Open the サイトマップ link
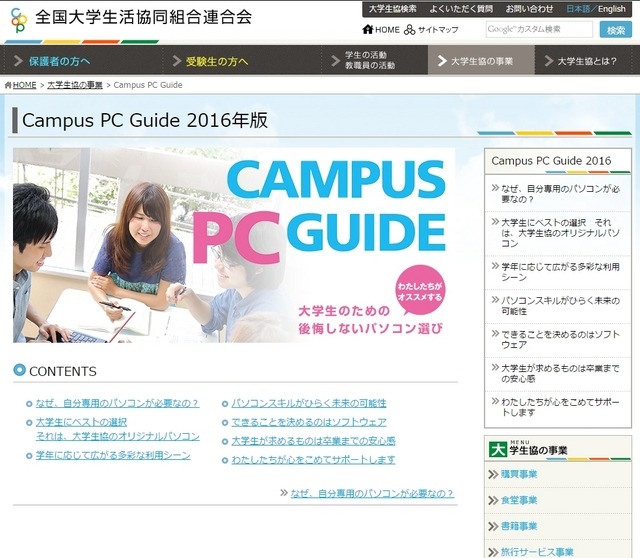The width and height of the screenshot is (640, 558). pyautogui.click(x=438, y=30)
